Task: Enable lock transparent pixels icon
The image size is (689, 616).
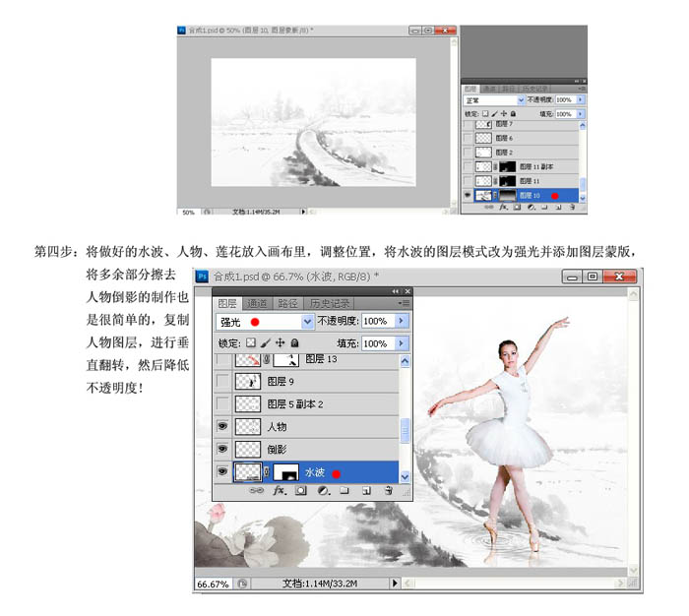Action: [x=250, y=342]
